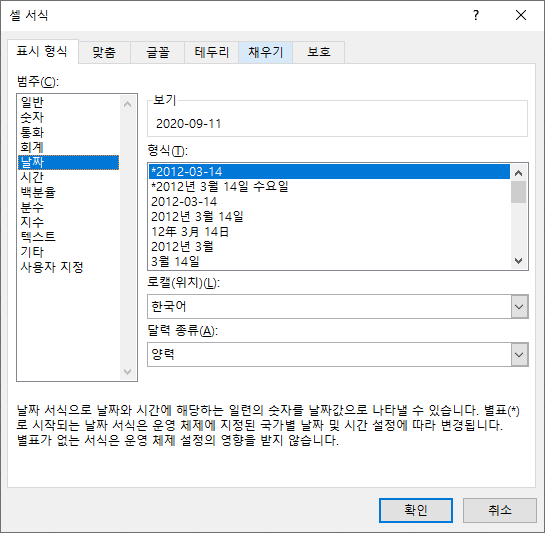Select 텍스트 category
Image resolution: width=545 pixels, height=533 pixels.
coord(68,237)
